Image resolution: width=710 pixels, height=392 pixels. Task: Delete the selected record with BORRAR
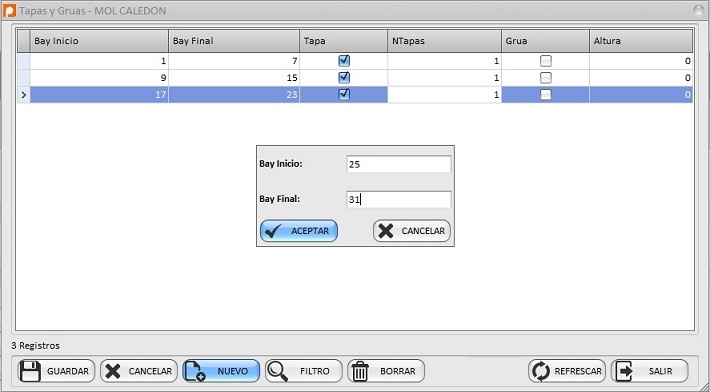[386, 371]
